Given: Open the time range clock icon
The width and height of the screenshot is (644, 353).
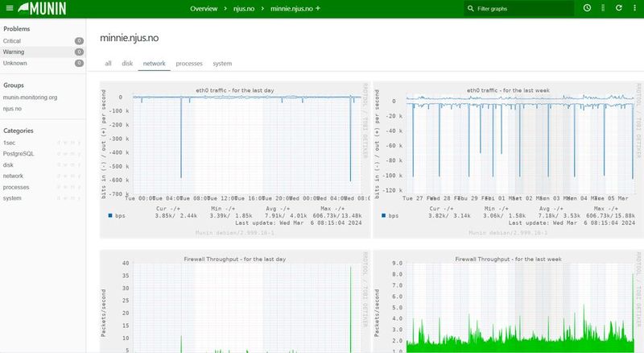Looking at the screenshot, I should [x=587, y=8].
